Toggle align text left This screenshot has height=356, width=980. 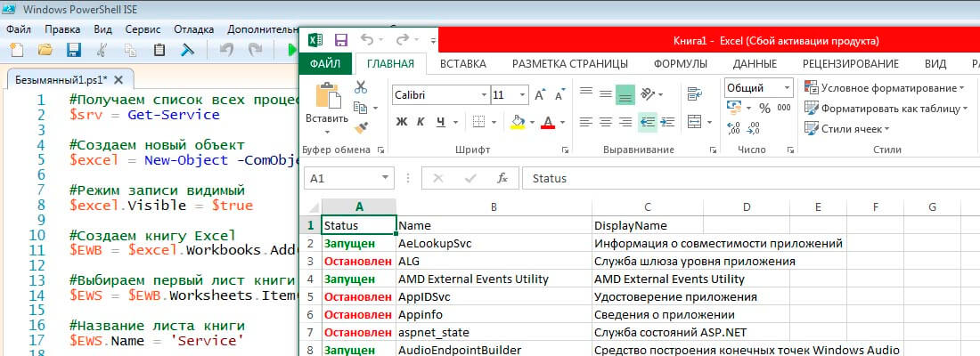click(x=585, y=122)
